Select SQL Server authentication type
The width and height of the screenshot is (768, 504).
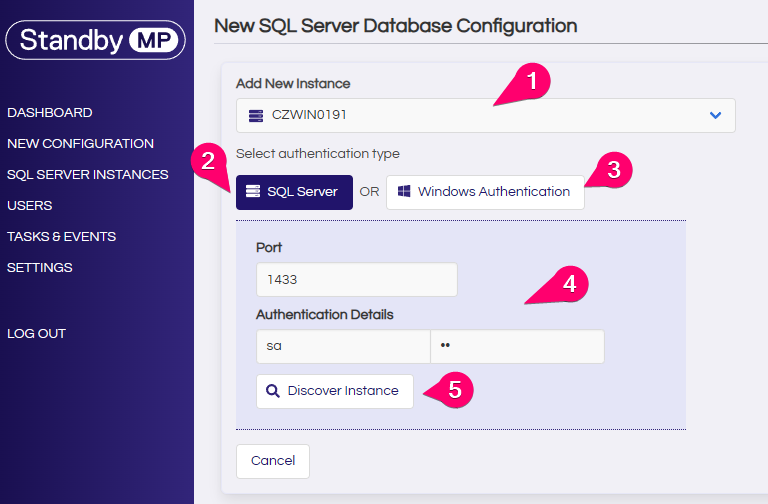click(294, 192)
